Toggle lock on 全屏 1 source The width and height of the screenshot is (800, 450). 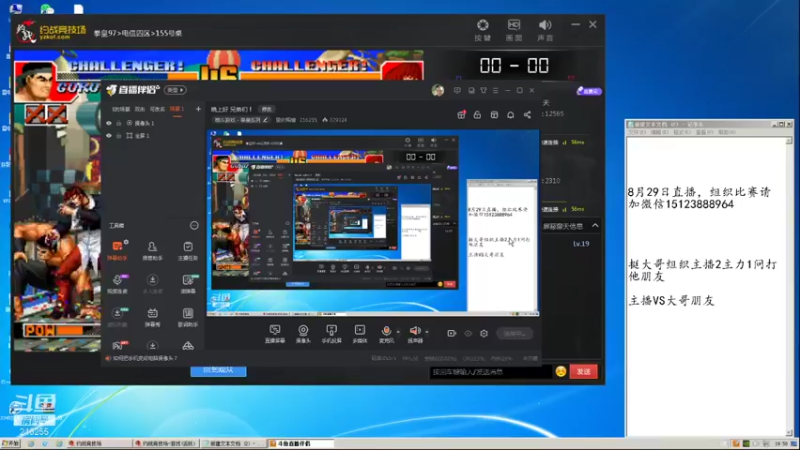pyautogui.click(x=119, y=136)
